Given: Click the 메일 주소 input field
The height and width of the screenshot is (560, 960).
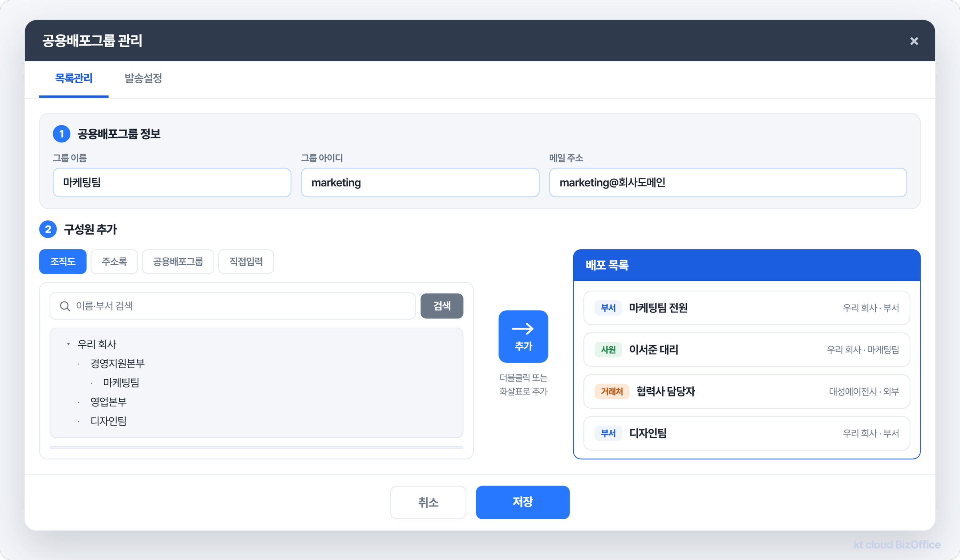Looking at the screenshot, I should [728, 182].
